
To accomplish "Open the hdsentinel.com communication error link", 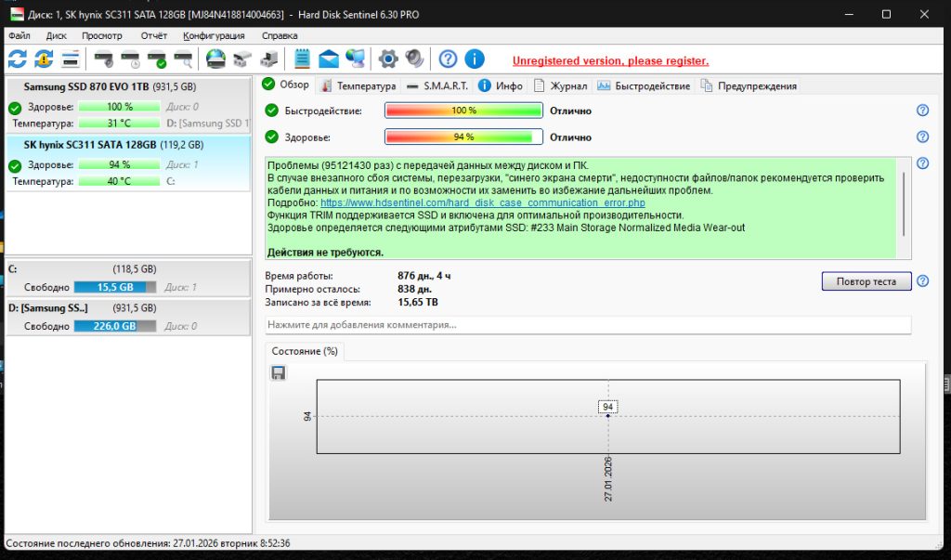I will 482,202.
